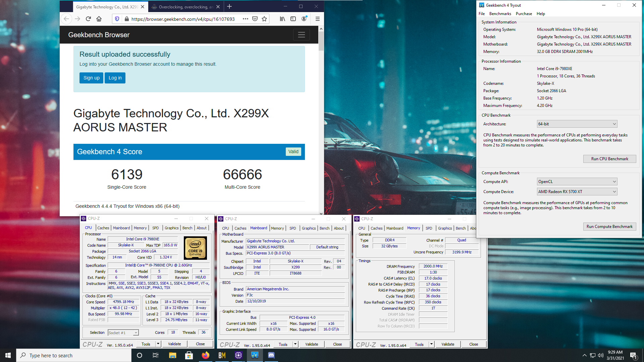
Task: Bookmark this page with star icon
Action: 264,19
